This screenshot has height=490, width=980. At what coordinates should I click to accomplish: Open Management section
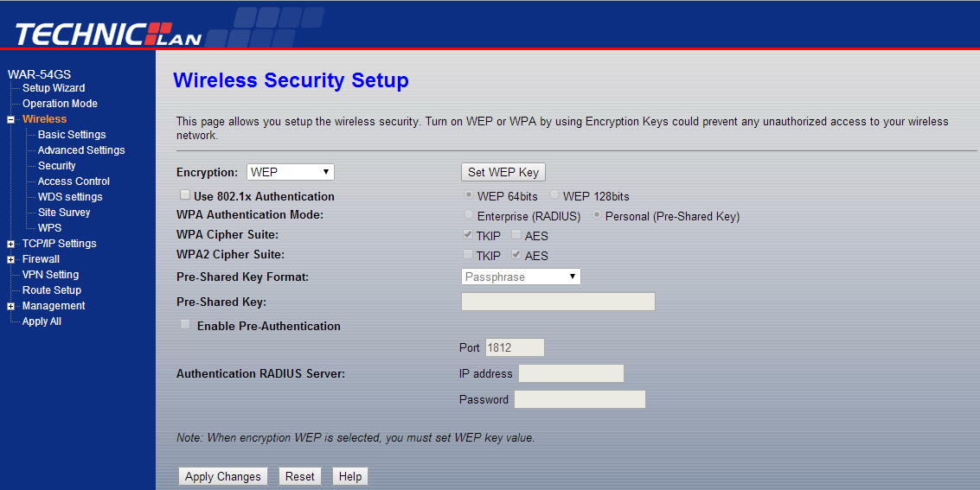pos(54,307)
